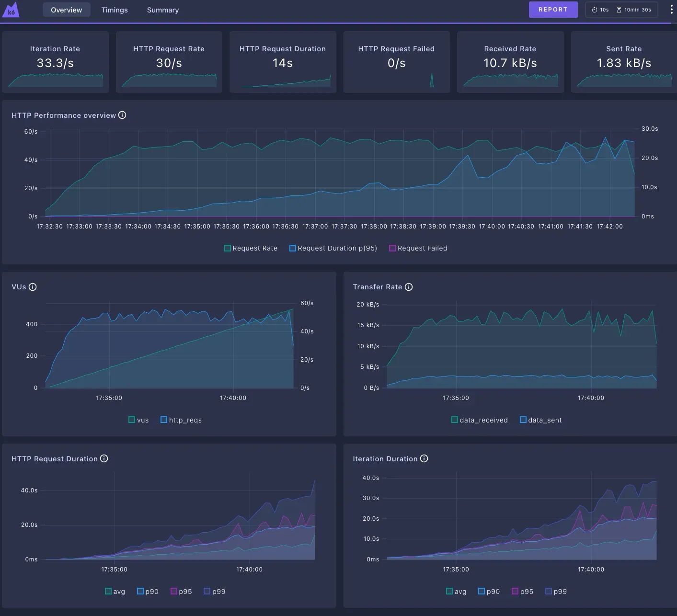The image size is (677, 616).
Task: Show info icon next to VUs
Action: click(33, 287)
